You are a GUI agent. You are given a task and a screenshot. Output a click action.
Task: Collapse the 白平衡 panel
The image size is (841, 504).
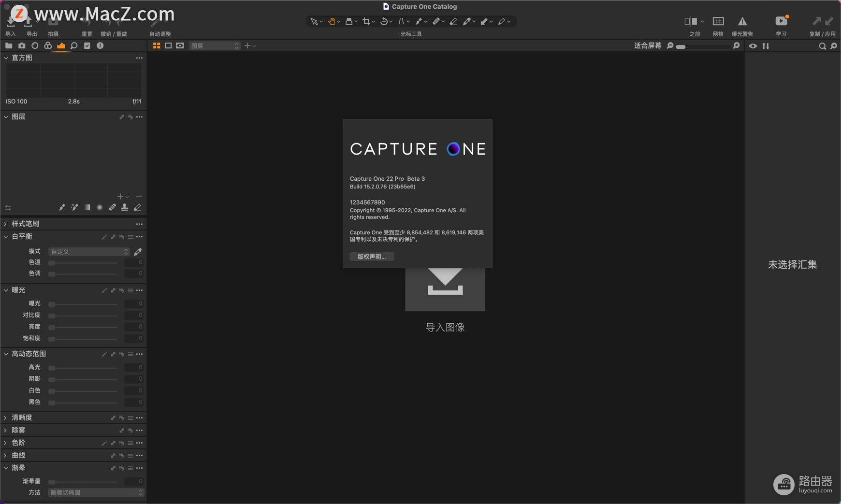pyautogui.click(x=6, y=236)
